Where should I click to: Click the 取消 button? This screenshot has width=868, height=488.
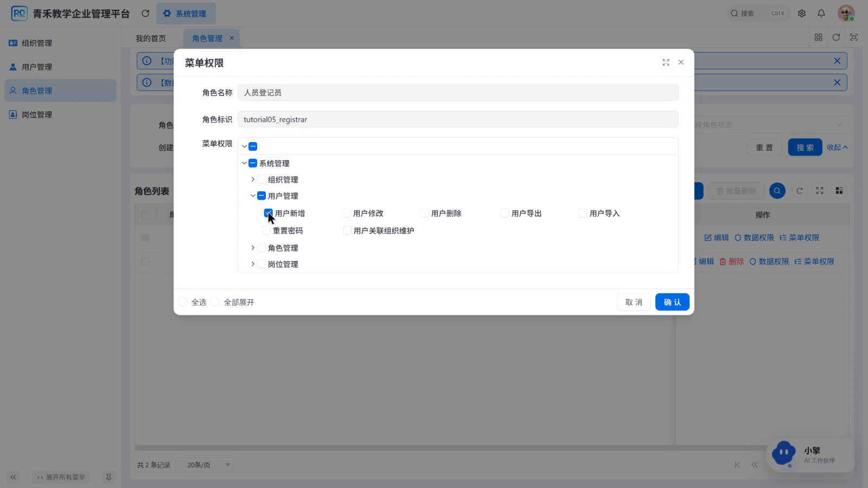634,302
